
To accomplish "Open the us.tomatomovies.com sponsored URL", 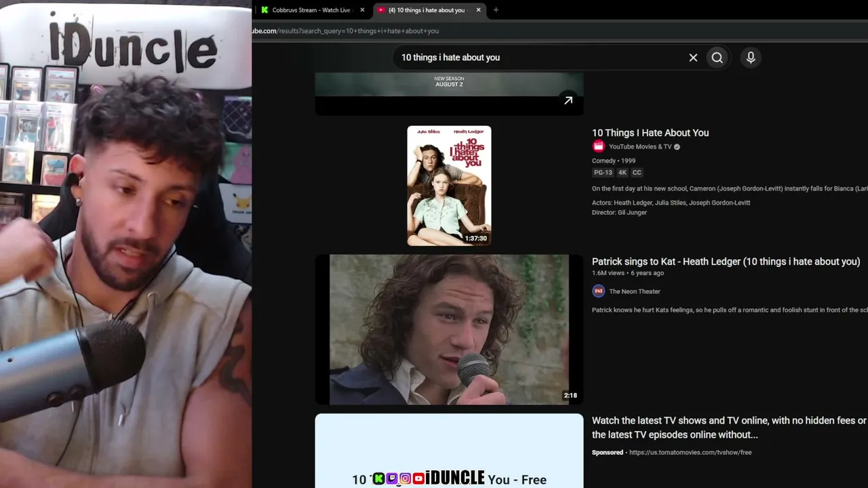I will [x=690, y=452].
